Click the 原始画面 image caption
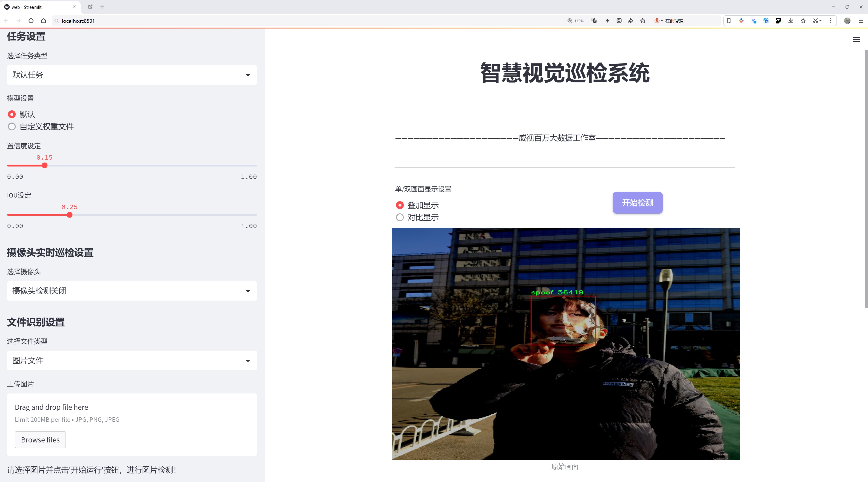 (x=565, y=467)
